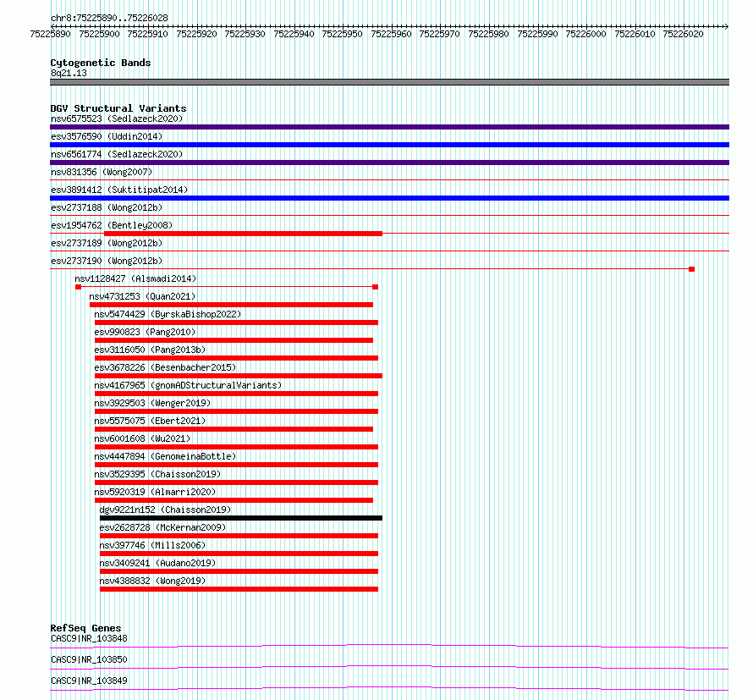Open the CASC9|NR_103848 transcript label

(x=89, y=638)
